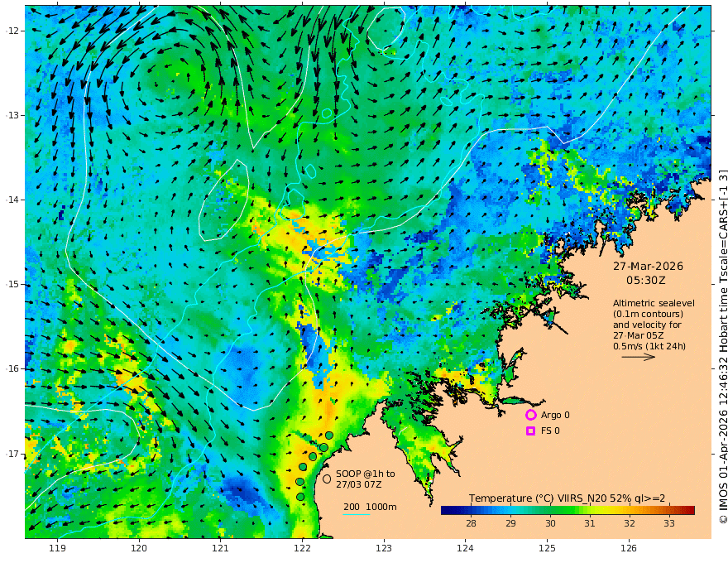Click the 0.5m/s velocity scale arrow
This screenshot has height=563, width=728.
639,357
